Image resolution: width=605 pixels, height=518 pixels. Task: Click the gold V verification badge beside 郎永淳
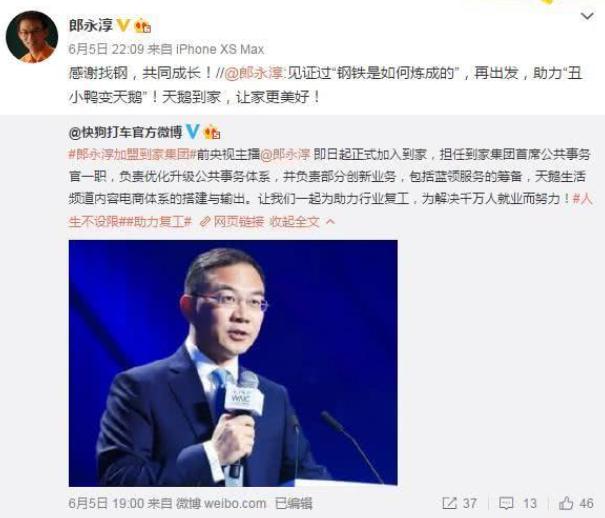123,25
